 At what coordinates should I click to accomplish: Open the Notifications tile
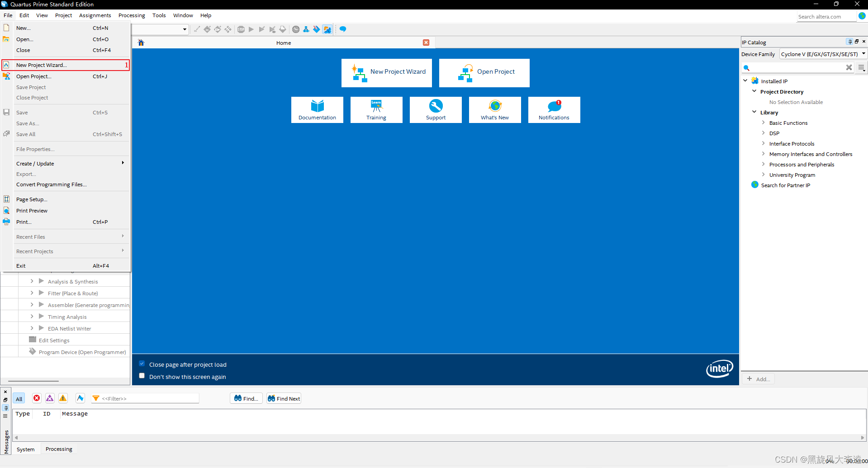click(554, 110)
